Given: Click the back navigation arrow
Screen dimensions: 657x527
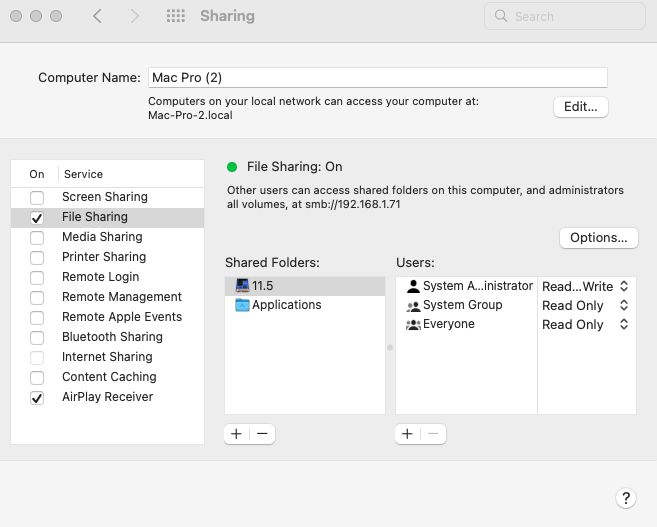Looking at the screenshot, I should (97, 16).
